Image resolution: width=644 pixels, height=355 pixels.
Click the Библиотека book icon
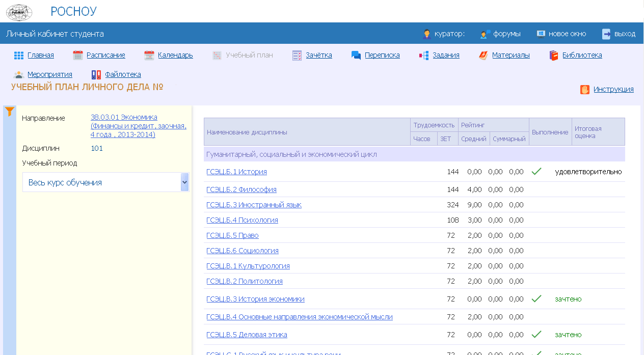(554, 56)
